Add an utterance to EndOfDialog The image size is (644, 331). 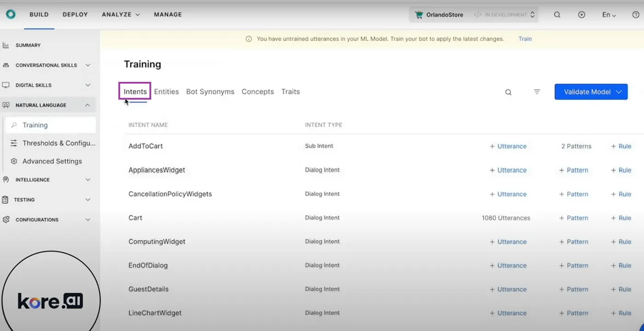coord(508,266)
